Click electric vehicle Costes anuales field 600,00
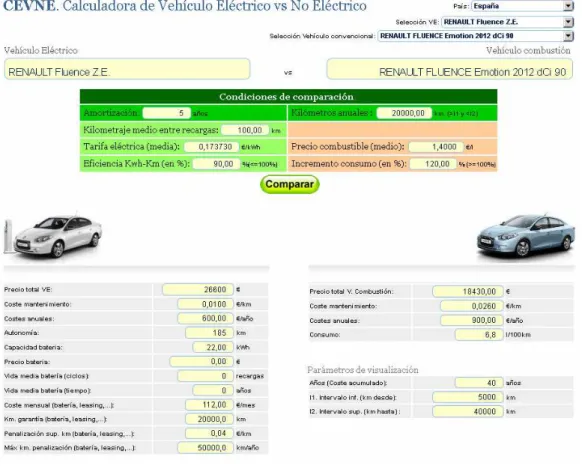 pyautogui.click(x=205, y=318)
